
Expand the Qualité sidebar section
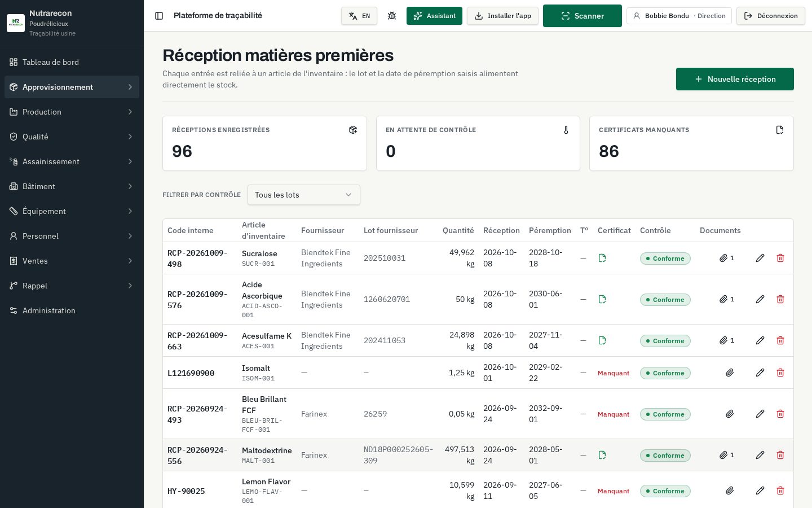pyautogui.click(x=72, y=137)
